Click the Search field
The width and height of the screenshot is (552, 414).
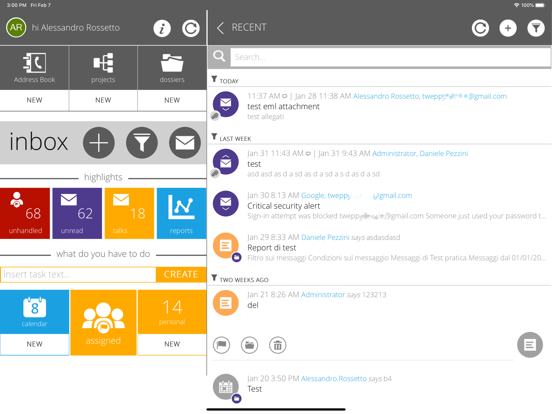390,57
